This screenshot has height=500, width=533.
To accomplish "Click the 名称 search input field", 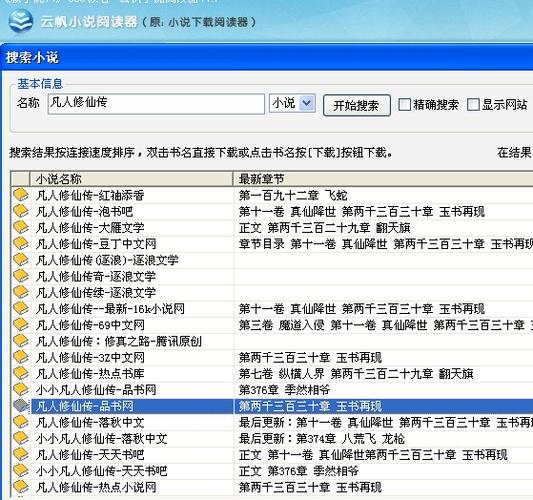I will [156, 104].
